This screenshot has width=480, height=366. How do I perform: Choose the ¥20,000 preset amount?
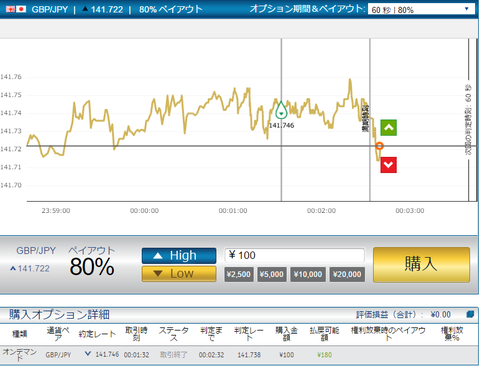(x=347, y=274)
